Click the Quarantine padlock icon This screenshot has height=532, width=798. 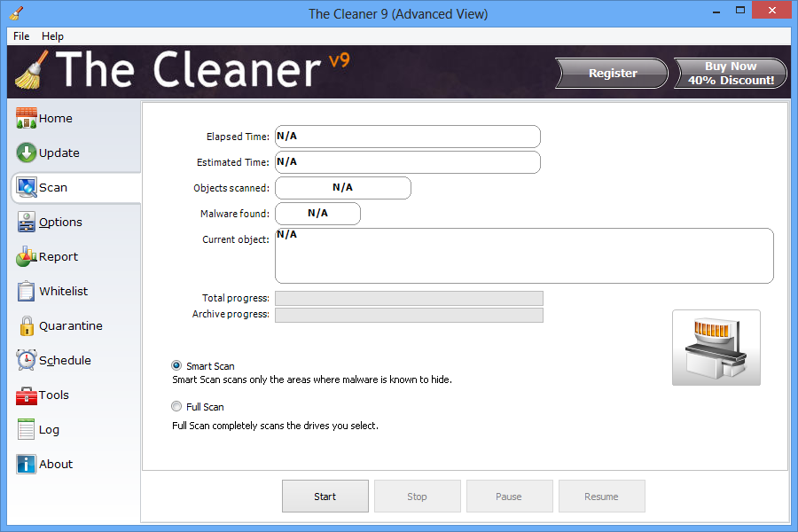(x=27, y=325)
